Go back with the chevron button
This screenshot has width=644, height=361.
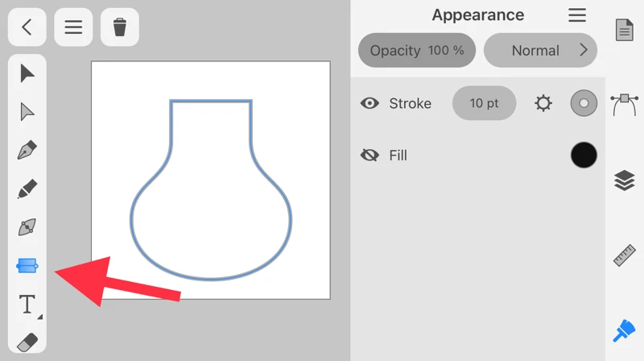pyautogui.click(x=27, y=27)
